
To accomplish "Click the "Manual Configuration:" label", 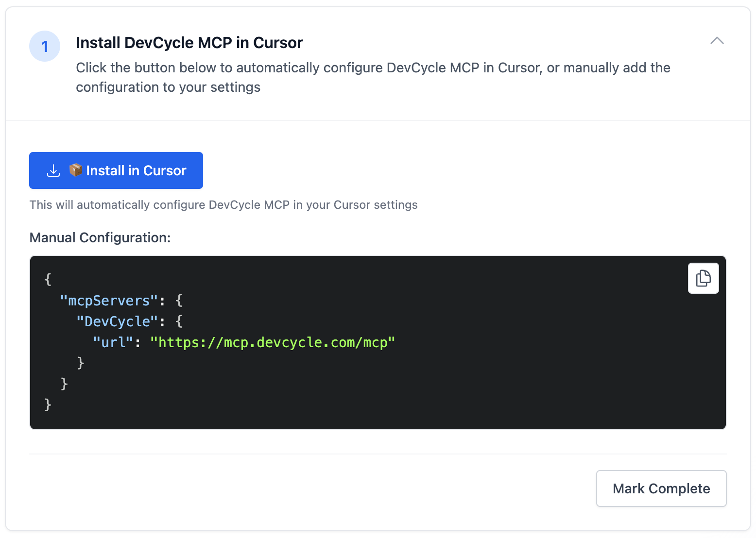I will [100, 237].
